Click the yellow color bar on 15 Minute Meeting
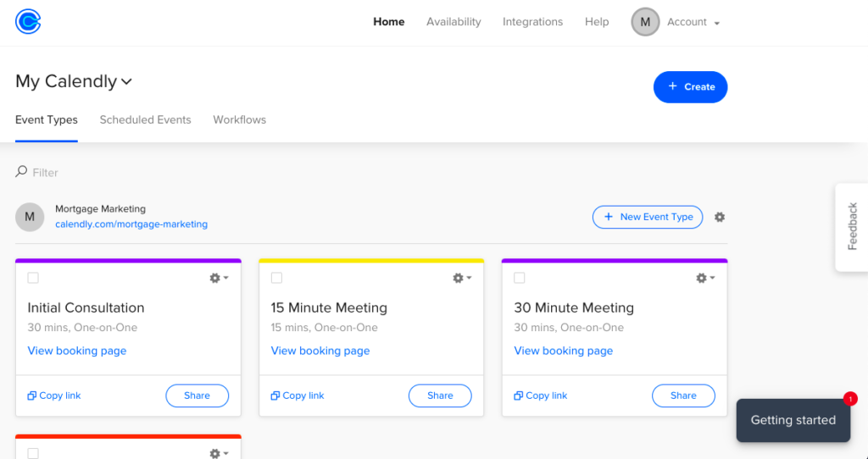Image resolution: width=868 pixels, height=459 pixels. pos(371,261)
